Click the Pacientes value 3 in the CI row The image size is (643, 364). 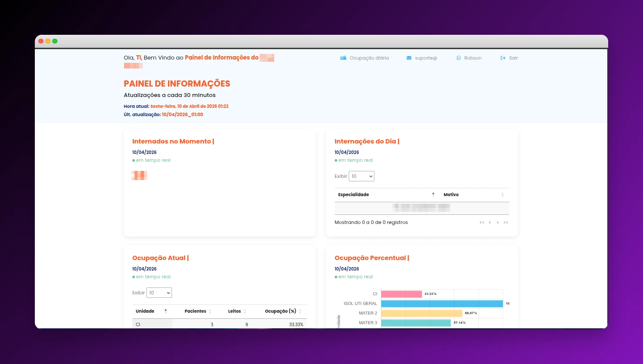(212, 324)
